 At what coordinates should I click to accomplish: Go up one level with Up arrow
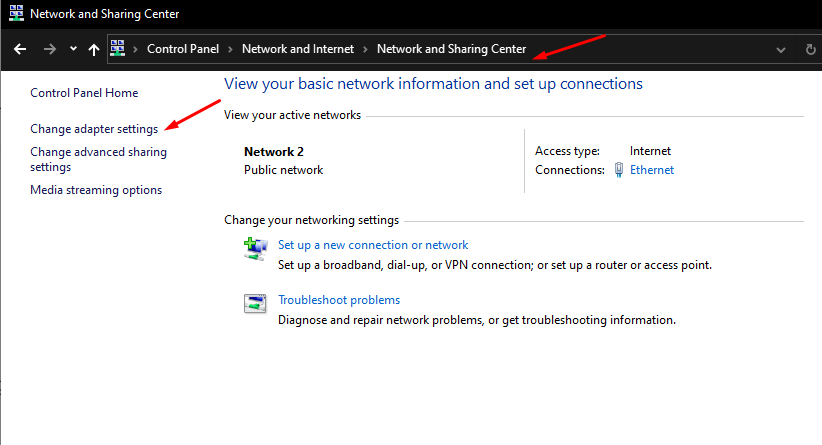click(x=94, y=49)
